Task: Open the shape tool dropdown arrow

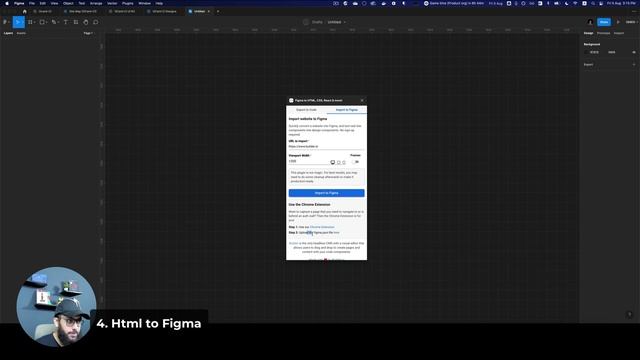Action: click(46, 22)
